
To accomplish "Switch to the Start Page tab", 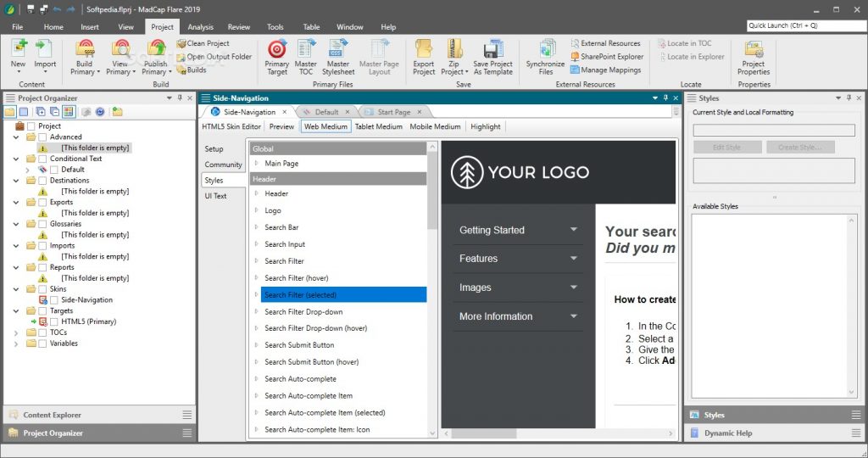I will [x=393, y=112].
